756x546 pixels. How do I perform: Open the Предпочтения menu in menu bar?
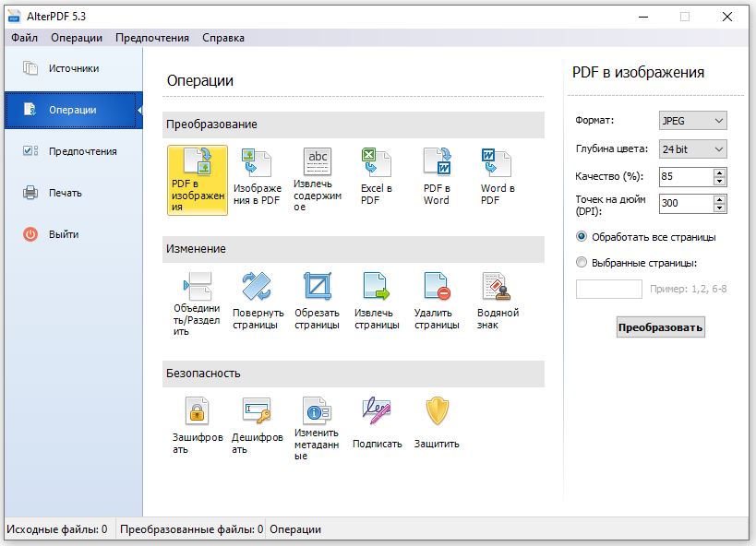coord(152,38)
